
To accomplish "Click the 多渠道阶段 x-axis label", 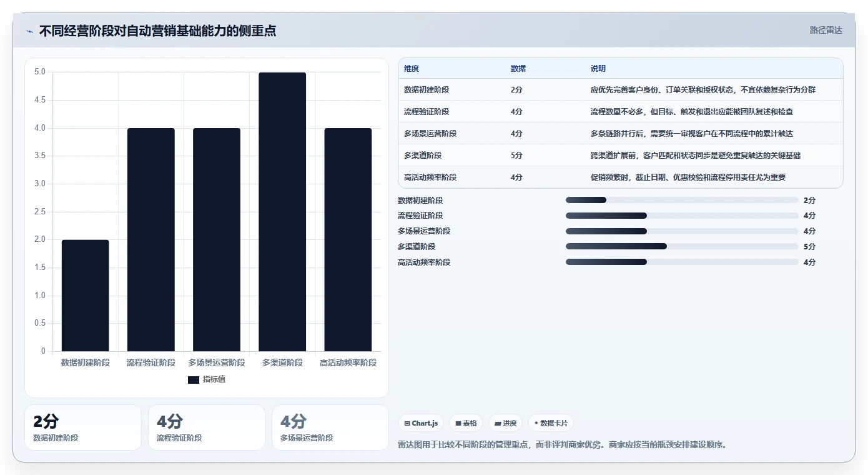I will point(282,362).
